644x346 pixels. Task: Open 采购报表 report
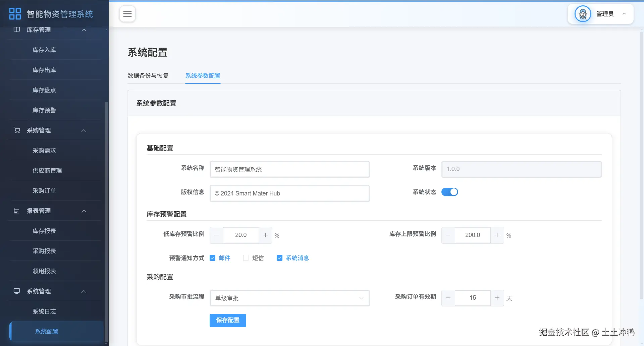click(x=44, y=251)
